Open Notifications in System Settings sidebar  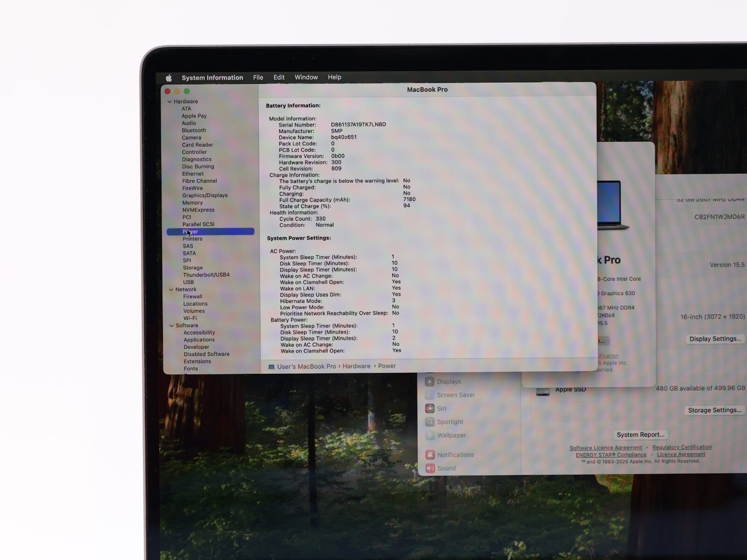click(x=455, y=455)
